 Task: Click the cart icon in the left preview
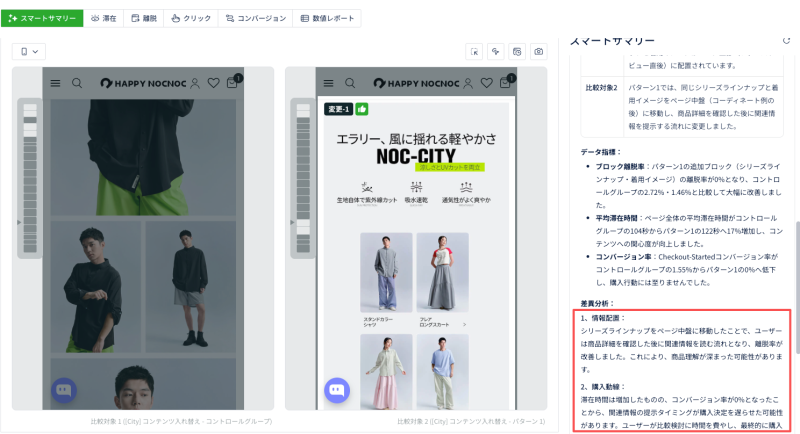(x=232, y=83)
